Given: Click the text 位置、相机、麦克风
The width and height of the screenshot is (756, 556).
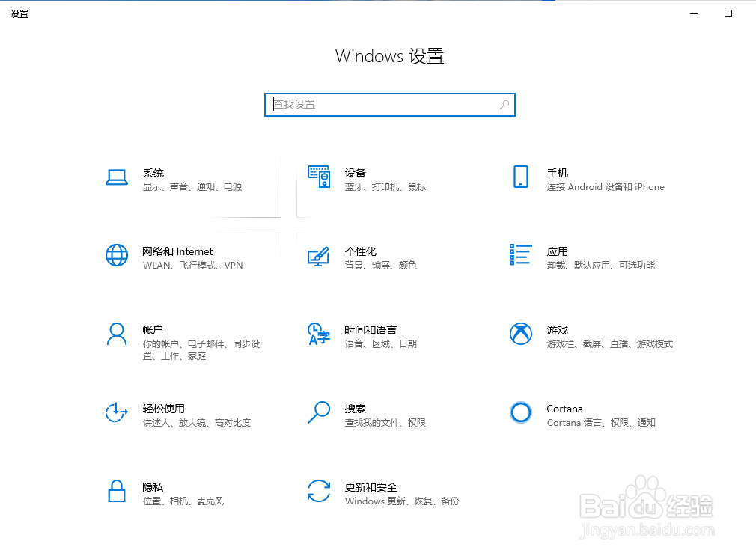Looking at the screenshot, I should point(183,501).
